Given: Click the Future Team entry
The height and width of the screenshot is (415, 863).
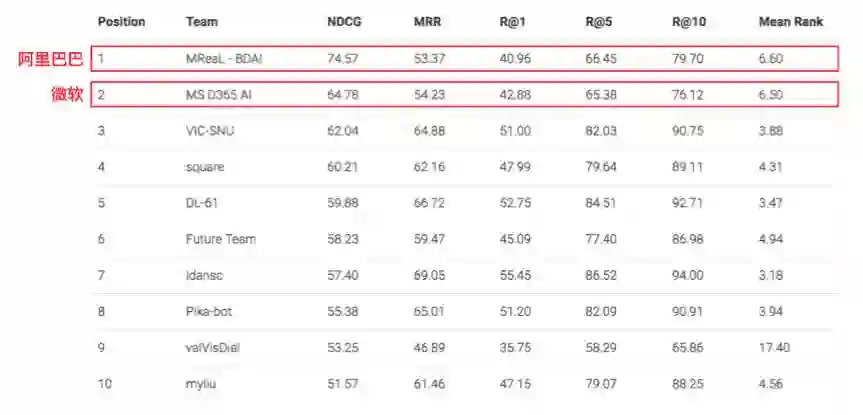Looking at the screenshot, I should coord(221,239).
